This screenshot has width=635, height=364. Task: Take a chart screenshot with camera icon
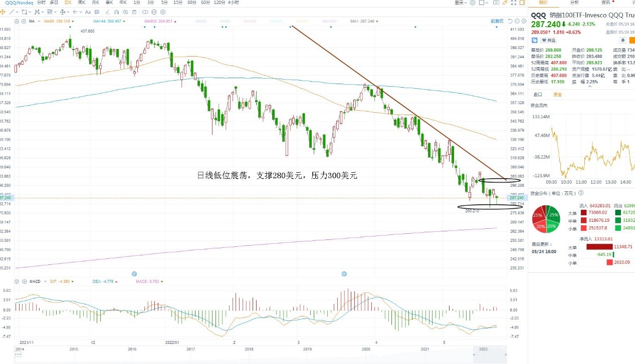[x=496, y=3]
